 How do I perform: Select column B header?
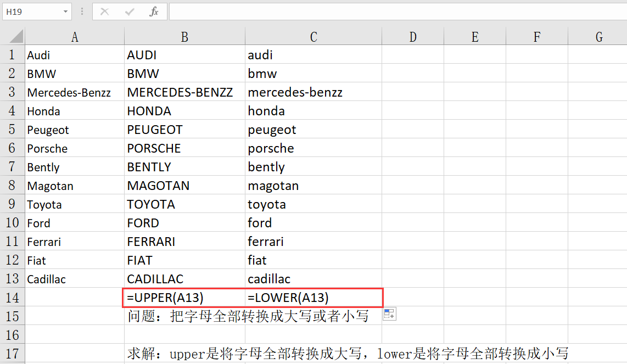pyautogui.click(x=184, y=37)
